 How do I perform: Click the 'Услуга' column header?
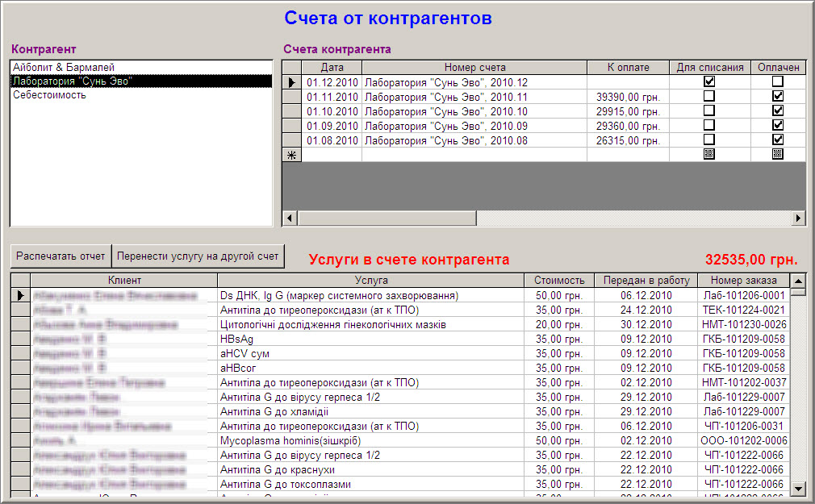coord(371,281)
